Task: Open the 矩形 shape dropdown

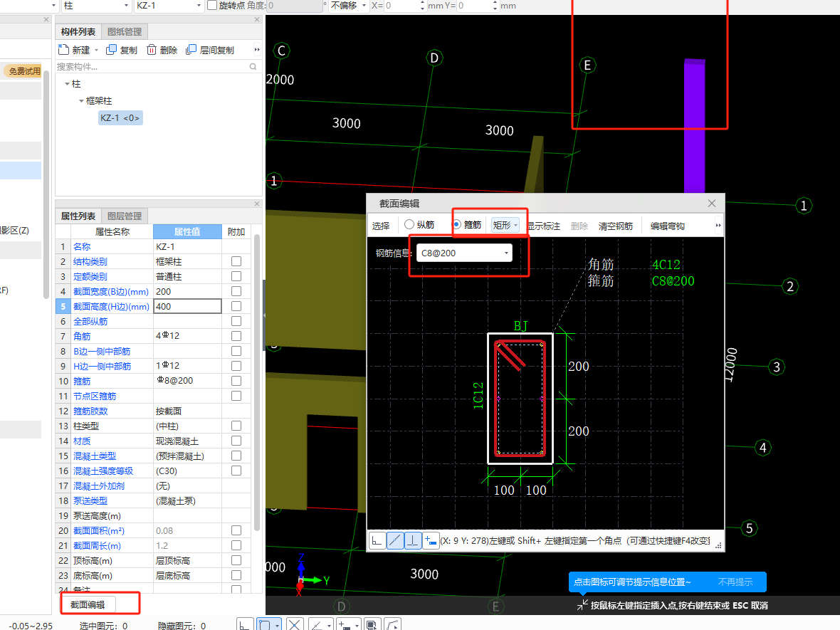Action: click(x=505, y=225)
